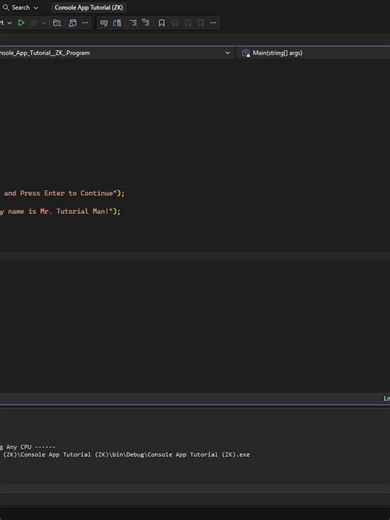Open the Search box in title bar
Screen dimensions: 390x520
pos(20,7)
